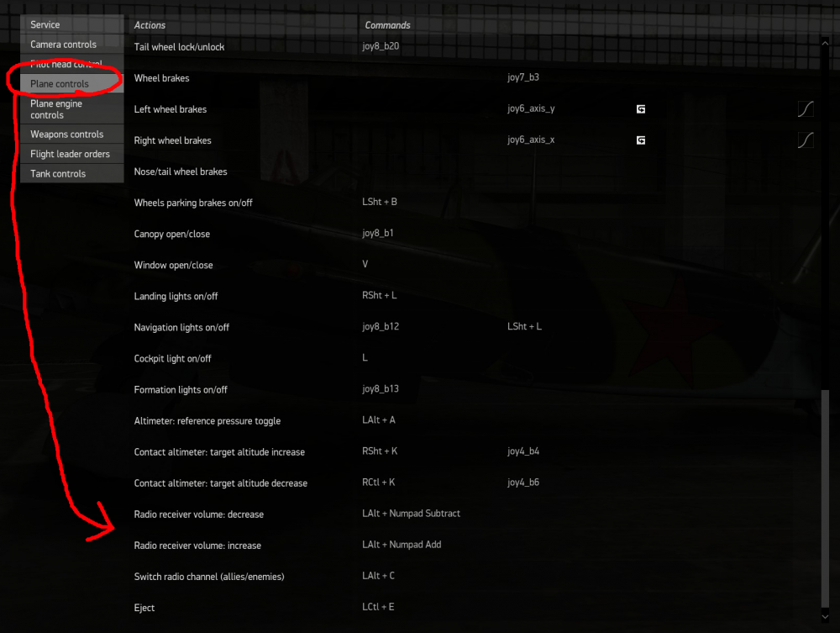
Task: Open response curve for Left wheel brakes
Action: [806, 108]
